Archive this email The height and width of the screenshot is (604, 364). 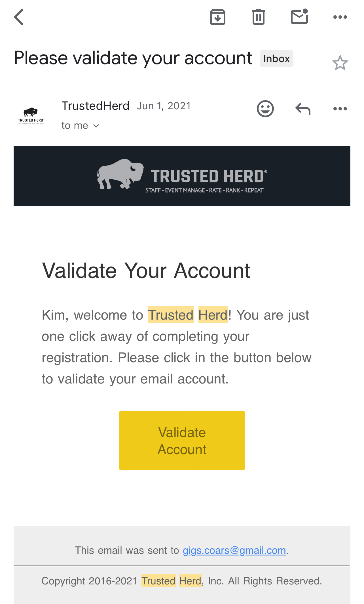[217, 17]
